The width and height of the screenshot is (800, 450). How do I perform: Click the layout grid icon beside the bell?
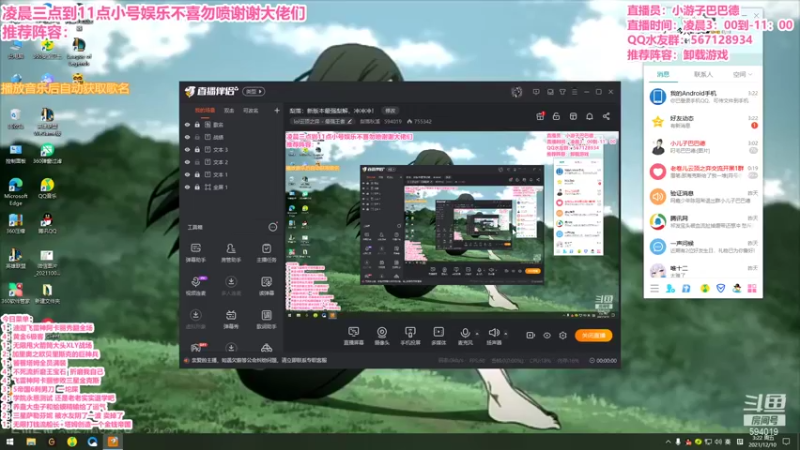(x=573, y=116)
